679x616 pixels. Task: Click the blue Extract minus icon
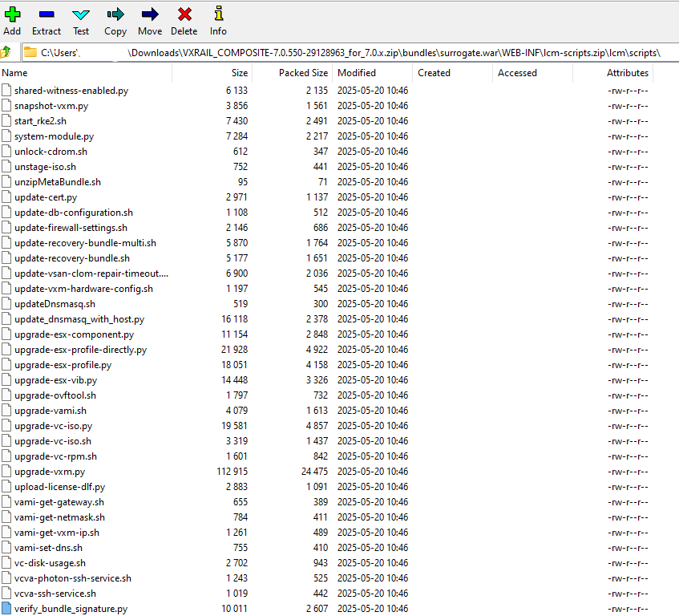[46, 14]
